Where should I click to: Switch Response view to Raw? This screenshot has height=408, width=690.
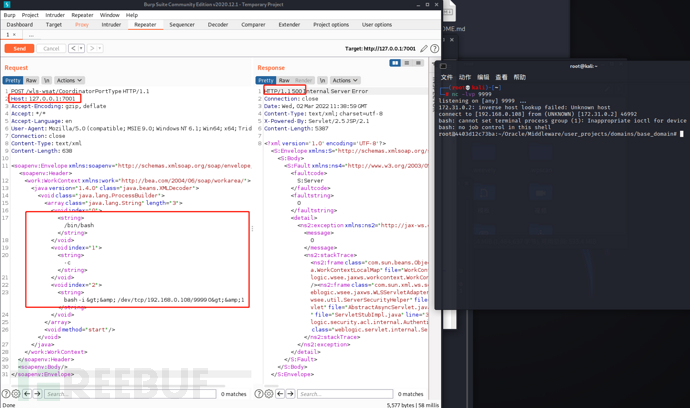coord(284,80)
